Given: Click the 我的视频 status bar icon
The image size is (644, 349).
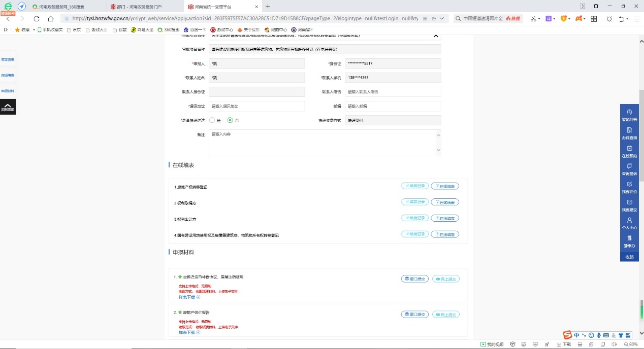Looking at the screenshot, I should tap(492, 344).
